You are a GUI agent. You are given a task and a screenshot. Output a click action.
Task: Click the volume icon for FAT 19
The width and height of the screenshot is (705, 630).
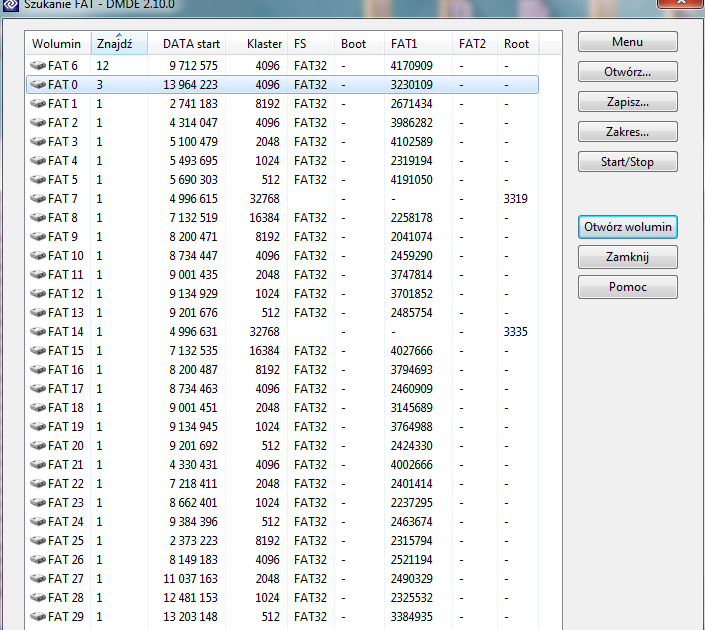click(38, 426)
